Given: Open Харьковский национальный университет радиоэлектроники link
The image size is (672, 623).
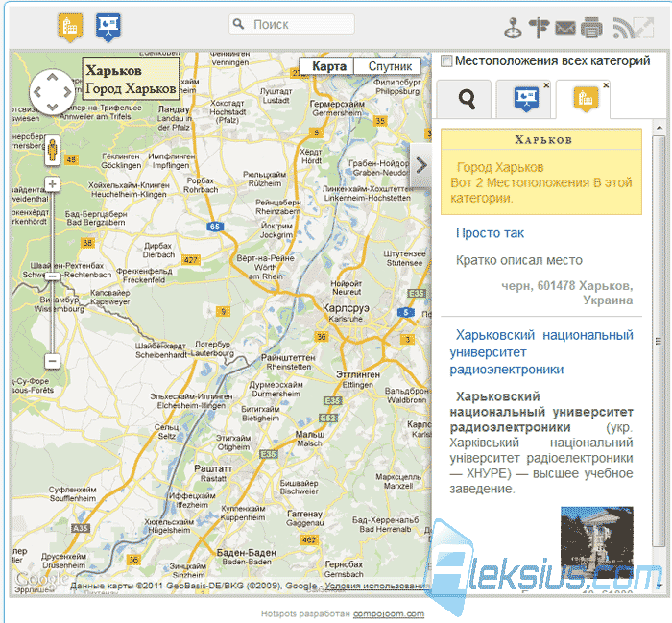Looking at the screenshot, I should tap(541, 351).
